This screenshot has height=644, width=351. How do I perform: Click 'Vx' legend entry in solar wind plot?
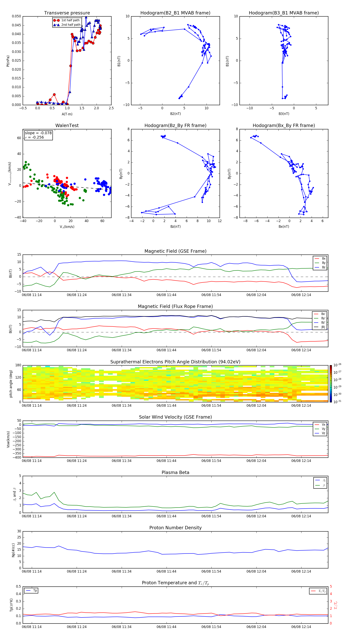[320, 424]
